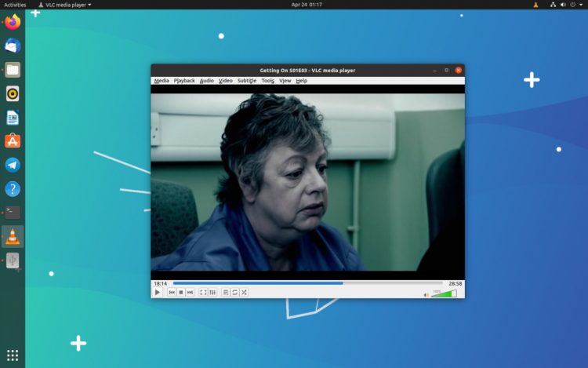588x368 pixels.
Task: Open Rhythmbox from the dock
Action: pyautogui.click(x=13, y=94)
